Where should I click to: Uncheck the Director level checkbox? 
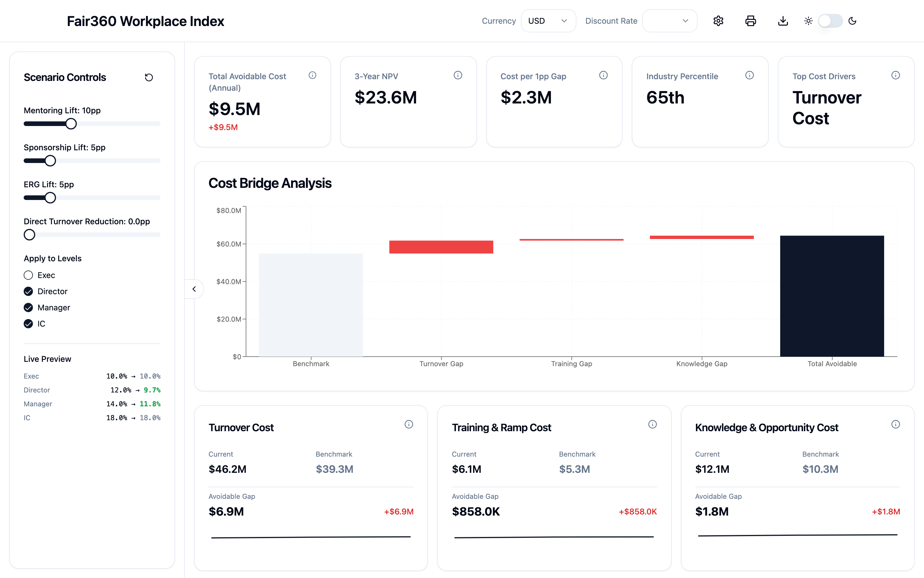point(28,291)
